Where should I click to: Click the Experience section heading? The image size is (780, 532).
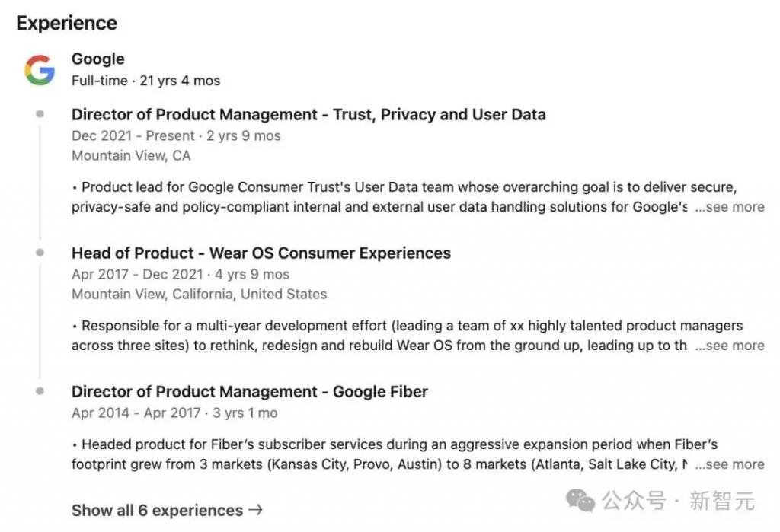(x=67, y=23)
